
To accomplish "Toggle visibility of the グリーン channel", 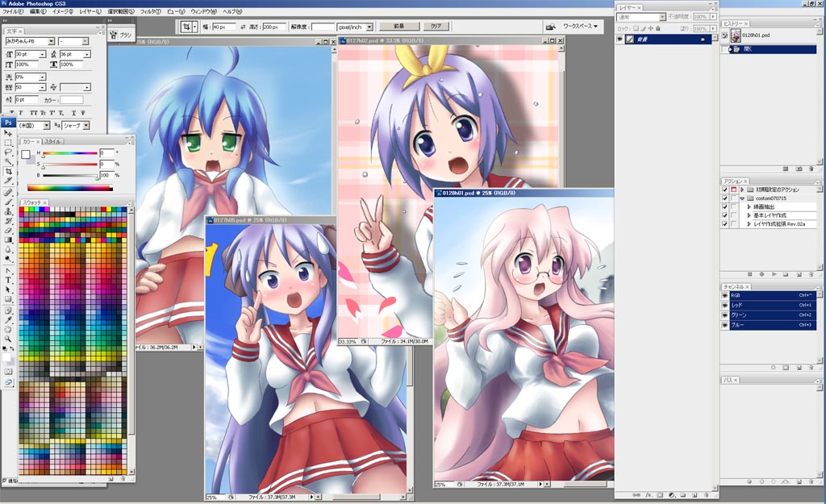I will click(x=725, y=315).
